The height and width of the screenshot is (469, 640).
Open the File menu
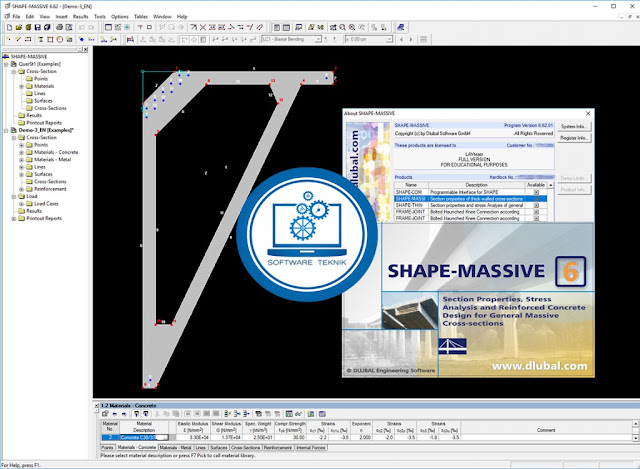[16, 17]
